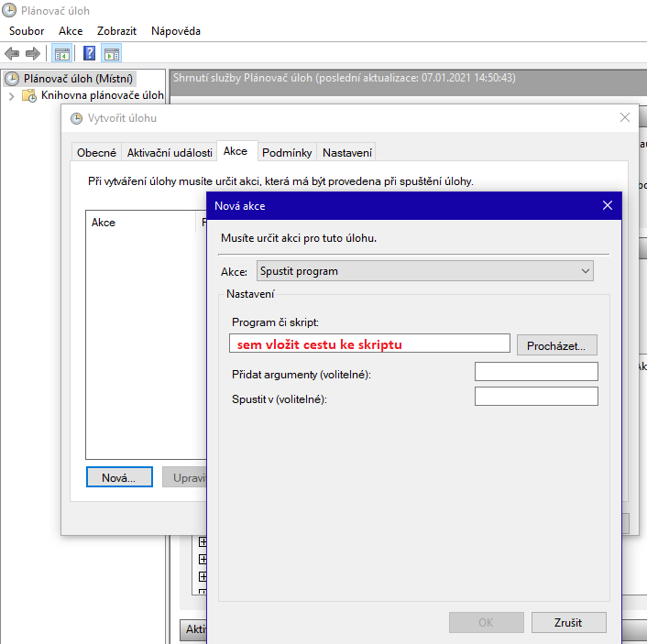Screen dimensions: 647x644
Task: Close the Nová akce dialog
Action: click(607, 206)
